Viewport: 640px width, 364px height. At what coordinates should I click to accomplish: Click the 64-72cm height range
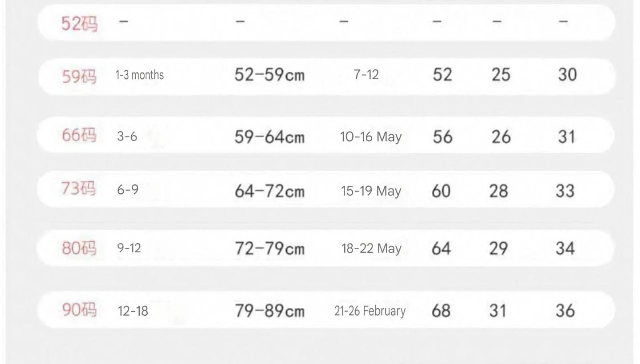270,191
